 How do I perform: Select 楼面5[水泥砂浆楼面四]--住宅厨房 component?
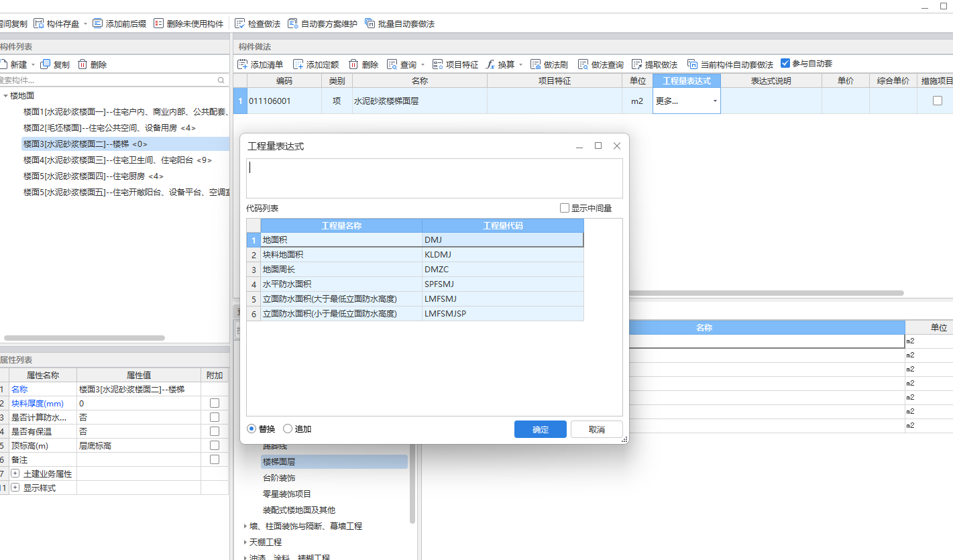coord(93,176)
